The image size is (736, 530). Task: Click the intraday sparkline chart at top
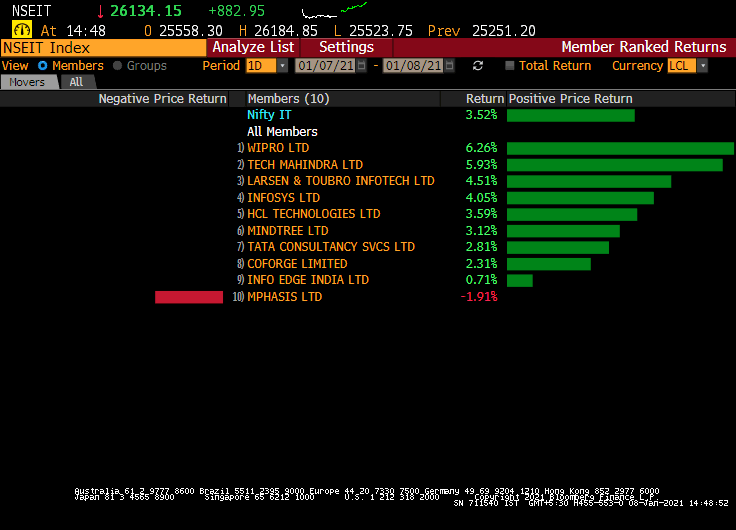pyautogui.click(x=334, y=11)
